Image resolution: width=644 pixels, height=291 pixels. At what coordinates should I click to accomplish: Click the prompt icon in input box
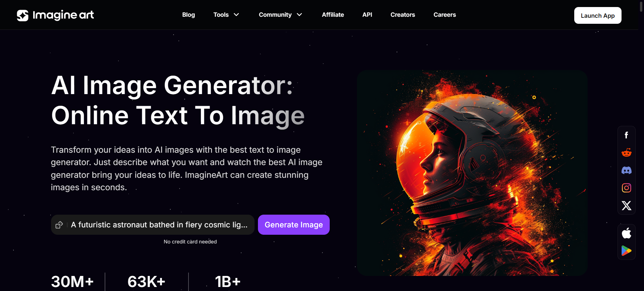(x=59, y=225)
